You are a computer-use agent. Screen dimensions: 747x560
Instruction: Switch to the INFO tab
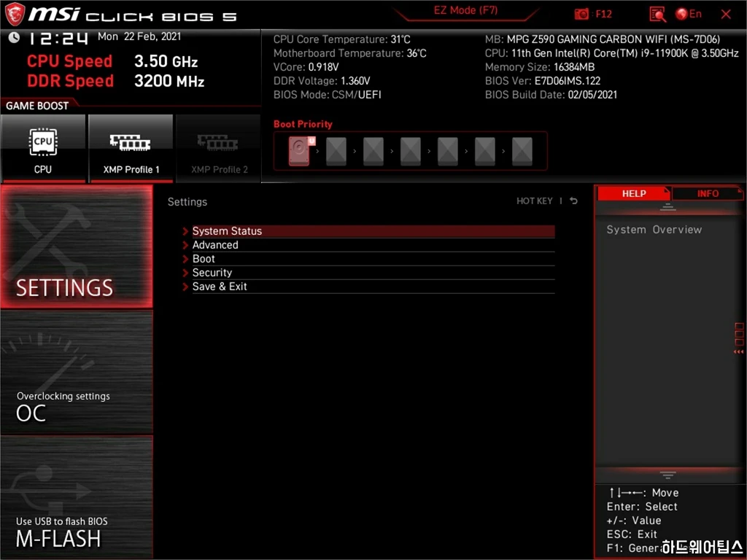click(708, 193)
